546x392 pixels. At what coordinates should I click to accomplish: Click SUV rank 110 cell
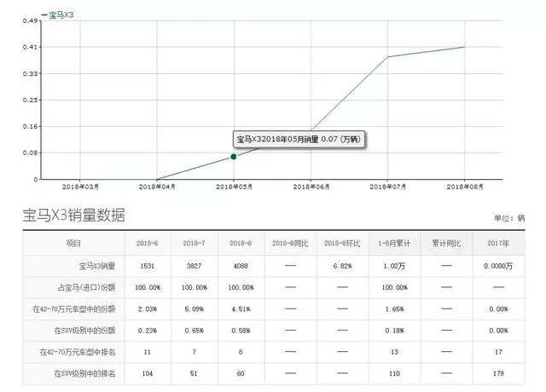click(394, 373)
